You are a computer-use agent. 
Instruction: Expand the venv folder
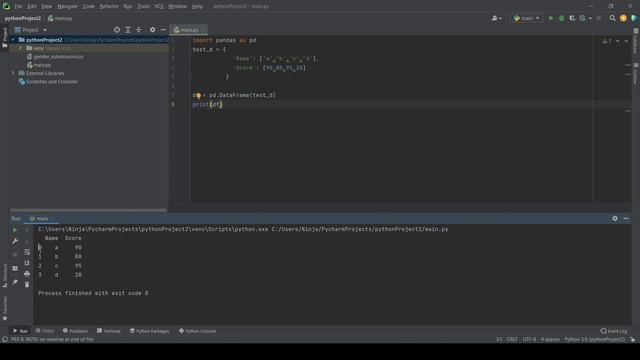(x=20, y=48)
